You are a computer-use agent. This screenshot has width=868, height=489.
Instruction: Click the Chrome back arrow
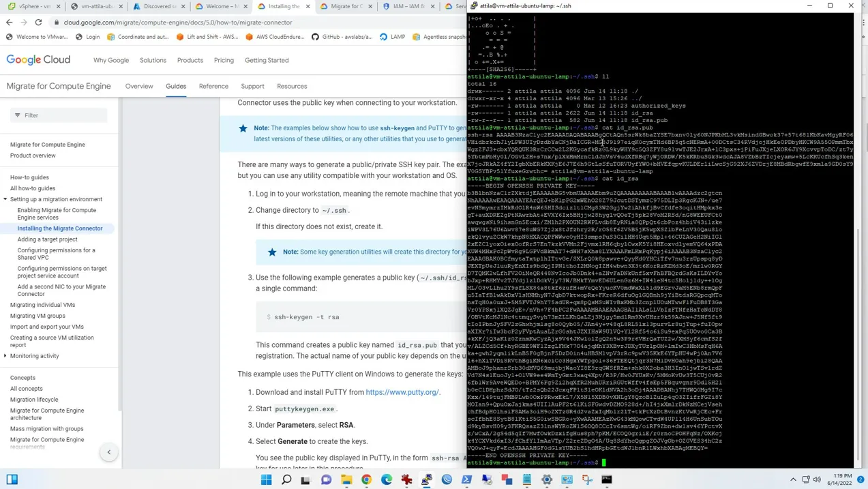click(x=9, y=22)
